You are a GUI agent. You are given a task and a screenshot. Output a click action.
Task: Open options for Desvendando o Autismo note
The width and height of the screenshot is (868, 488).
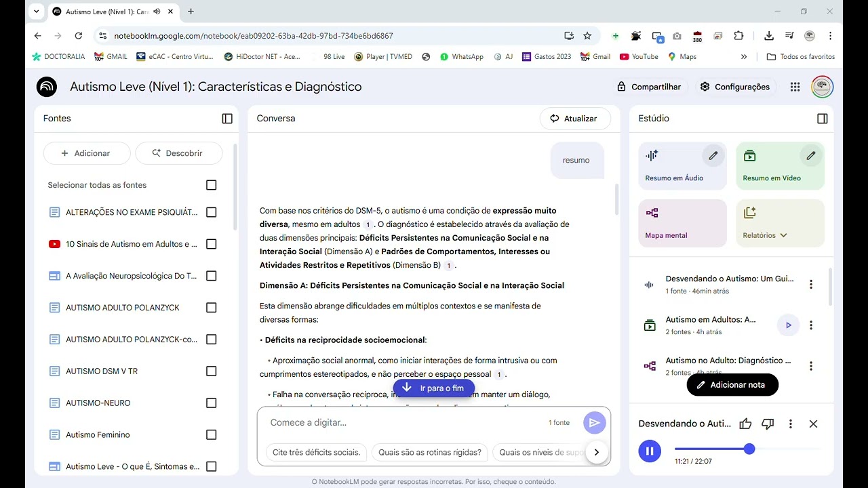(811, 285)
